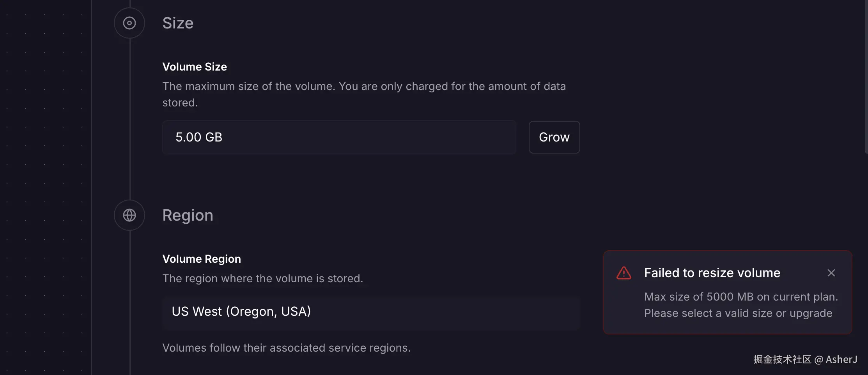The image size is (868, 375).
Task: Click the Region globe icon
Action: (x=129, y=215)
